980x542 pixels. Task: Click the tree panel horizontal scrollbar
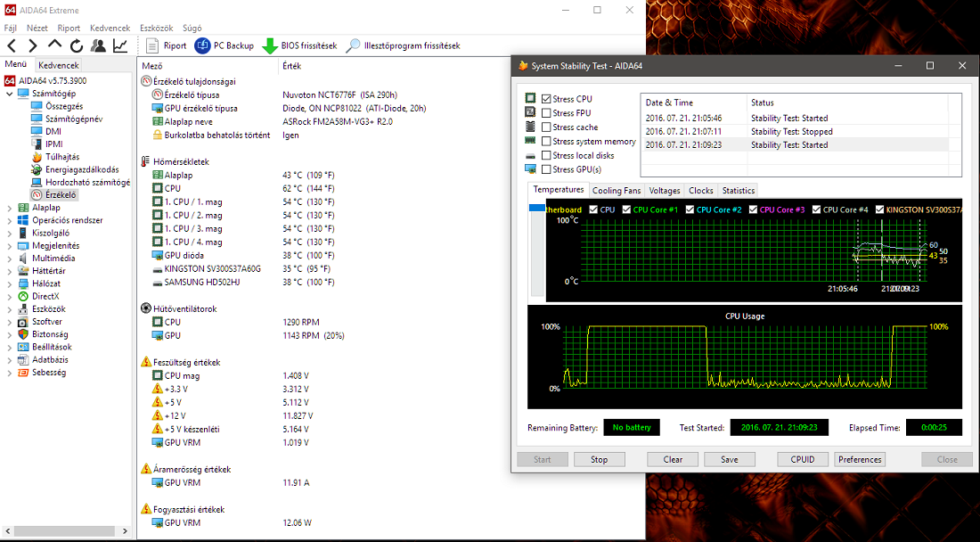tap(66, 530)
